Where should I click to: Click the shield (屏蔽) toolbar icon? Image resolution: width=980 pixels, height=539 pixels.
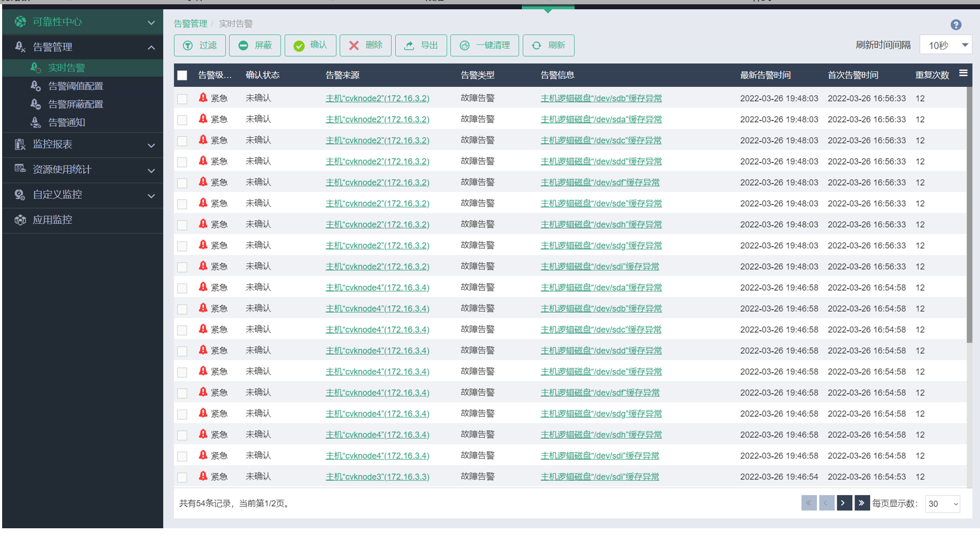(x=243, y=46)
